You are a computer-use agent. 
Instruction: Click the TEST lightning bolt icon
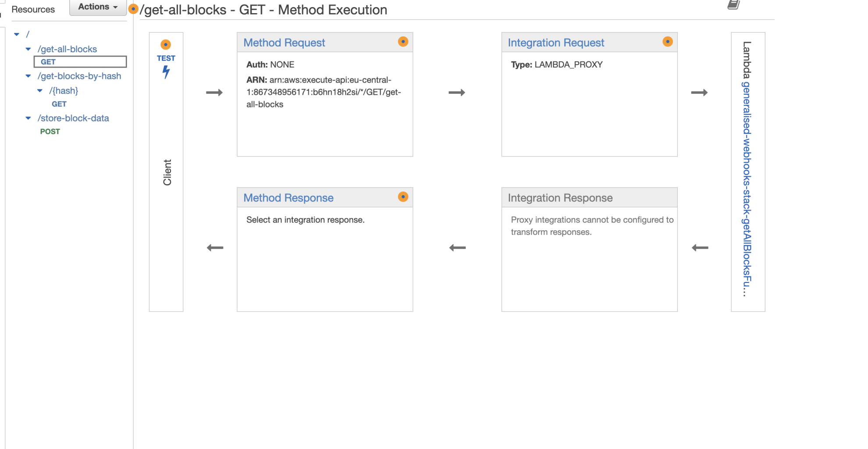pyautogui.click(x=166, y=71)
